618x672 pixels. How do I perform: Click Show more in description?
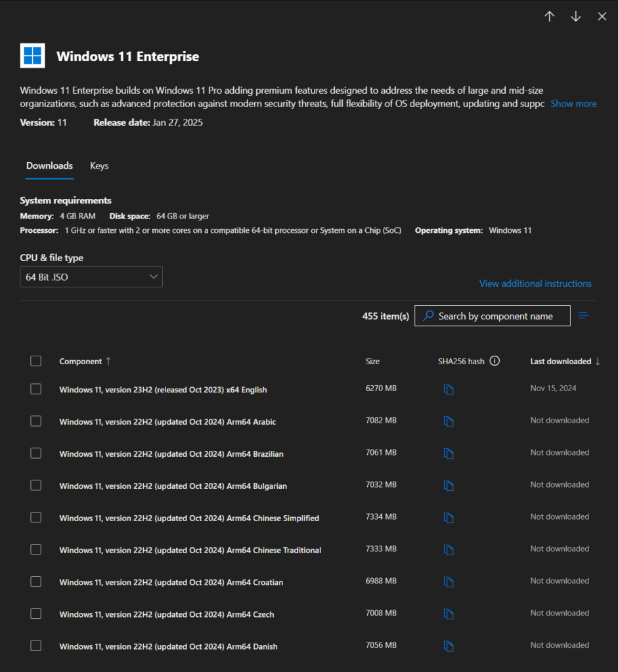coord(573,104)
